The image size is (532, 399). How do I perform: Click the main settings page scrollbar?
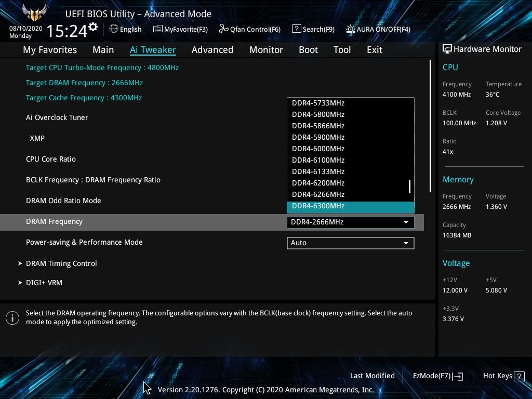tap(430, 126)
